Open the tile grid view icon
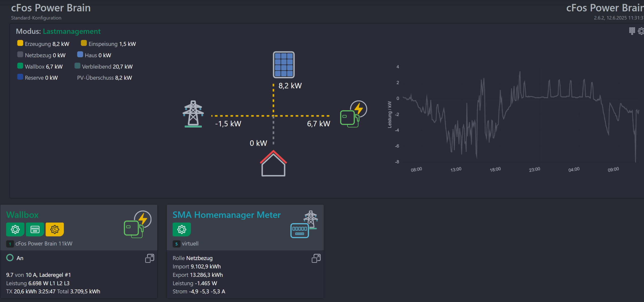 [632, 31]
